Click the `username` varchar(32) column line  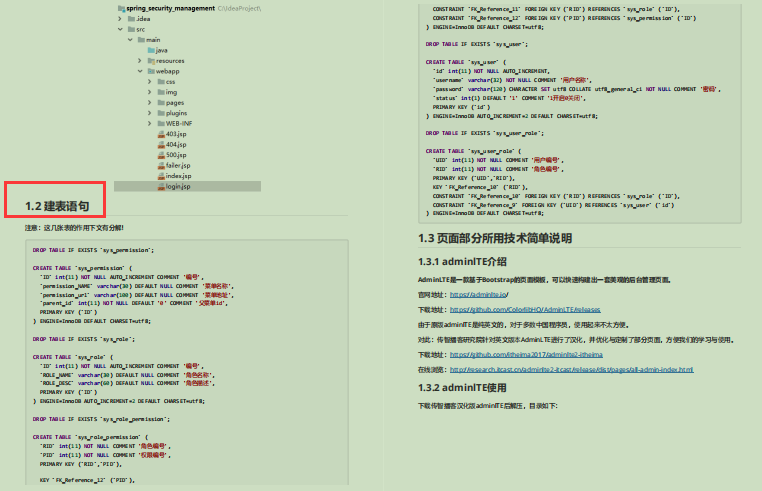coord(512,80)
